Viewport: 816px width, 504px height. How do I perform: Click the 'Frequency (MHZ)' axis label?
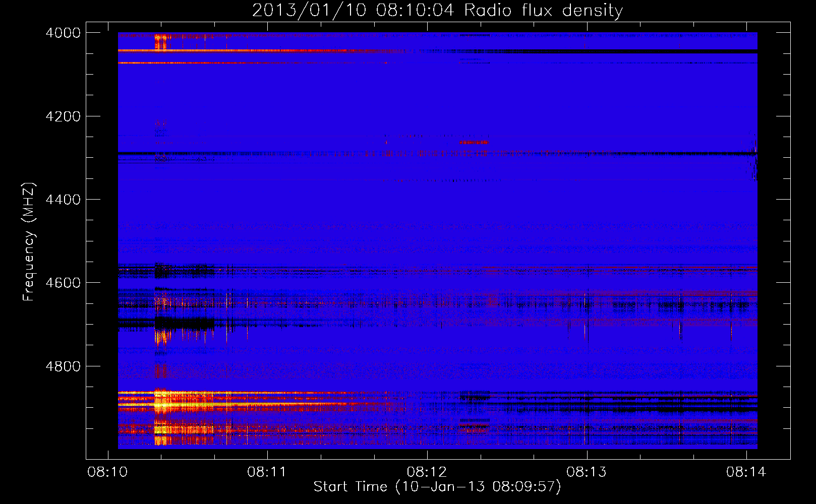[29, 242]
